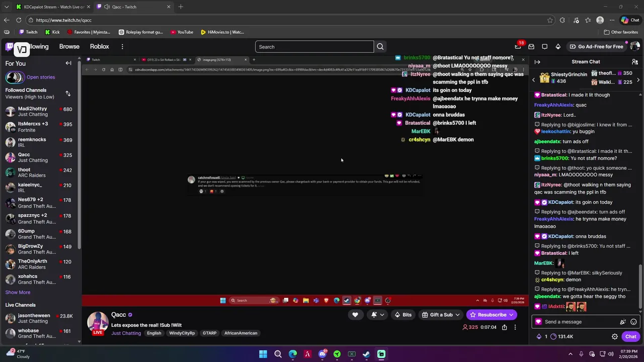The image size is (644, 362).
Task: Click Show More in followed channels
Action: point(18,292)
